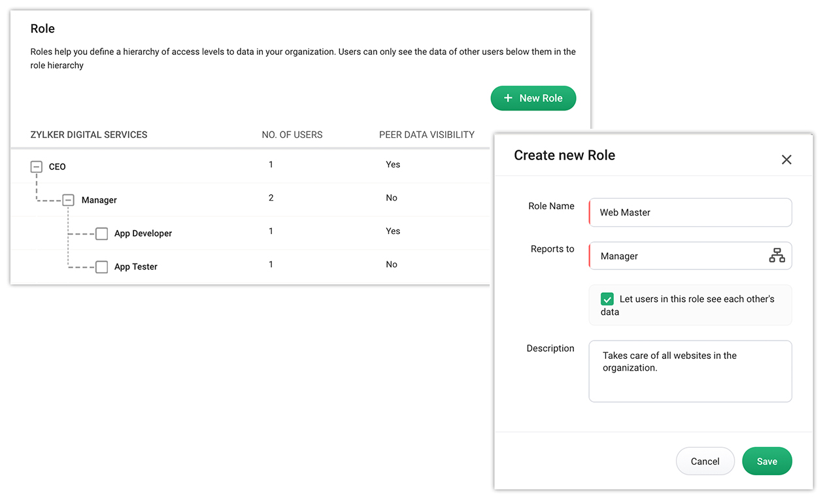
Task: Open the Reports to role selector
Action: click(x=680, y=256)
